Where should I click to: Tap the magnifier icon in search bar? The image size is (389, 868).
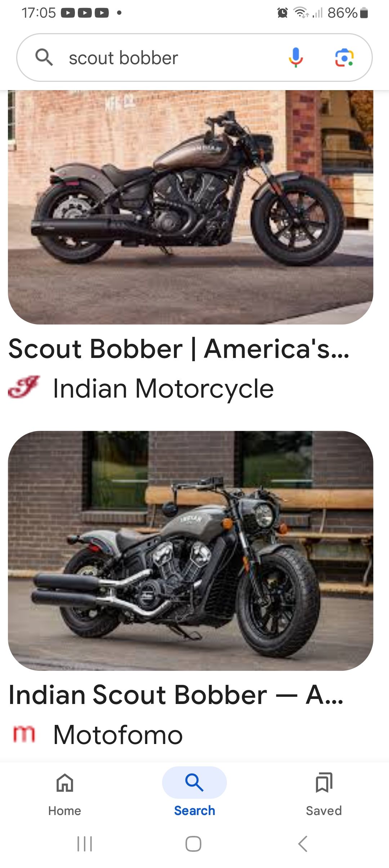(44, 57)
